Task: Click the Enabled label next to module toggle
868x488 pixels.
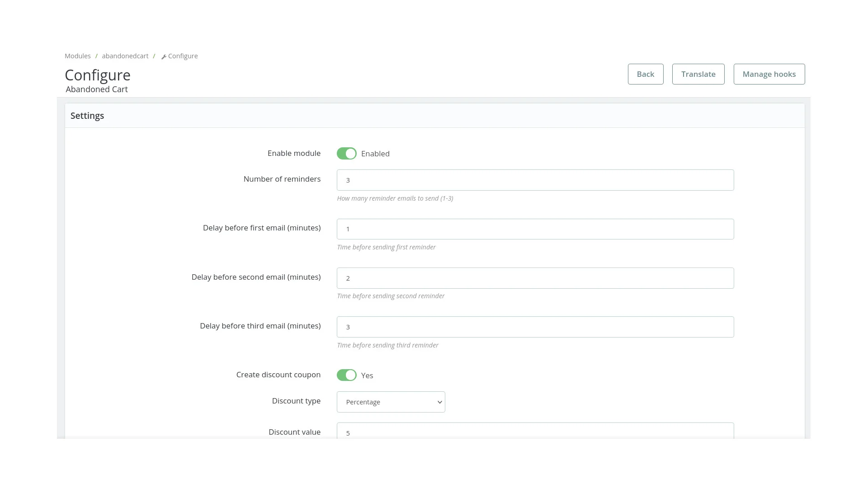Action: (375, 154)
